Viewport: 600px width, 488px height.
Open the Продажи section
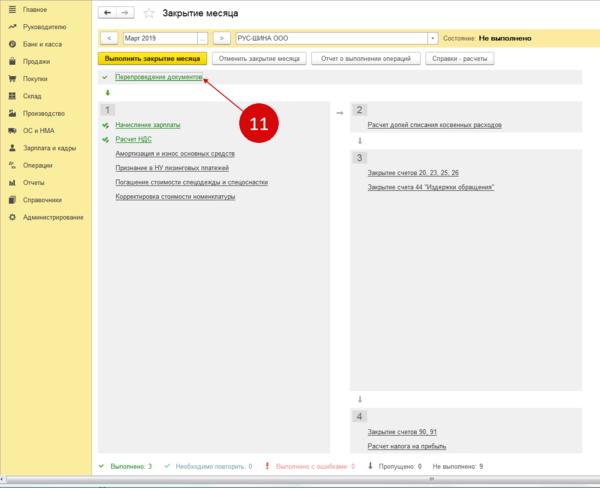pos(36,61)
